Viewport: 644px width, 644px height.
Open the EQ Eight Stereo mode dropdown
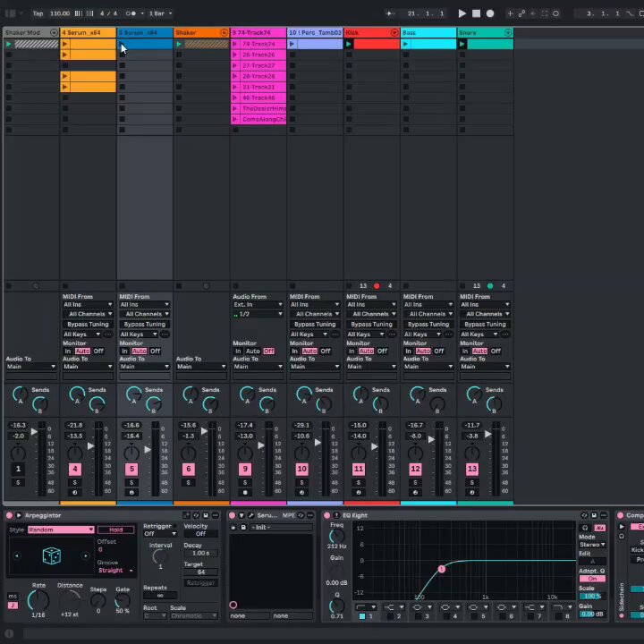(x=592, y=544)
